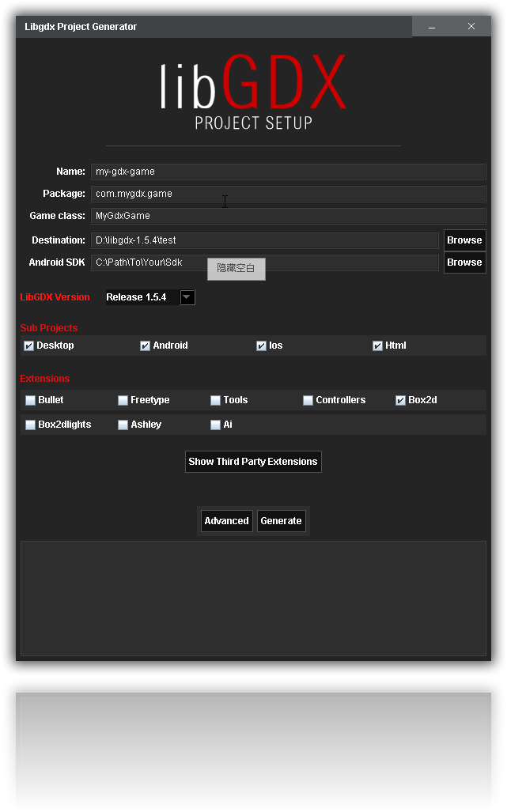Enable the Box2dlights extension
This screenshot has width=507, height=812.
point(31,425)
